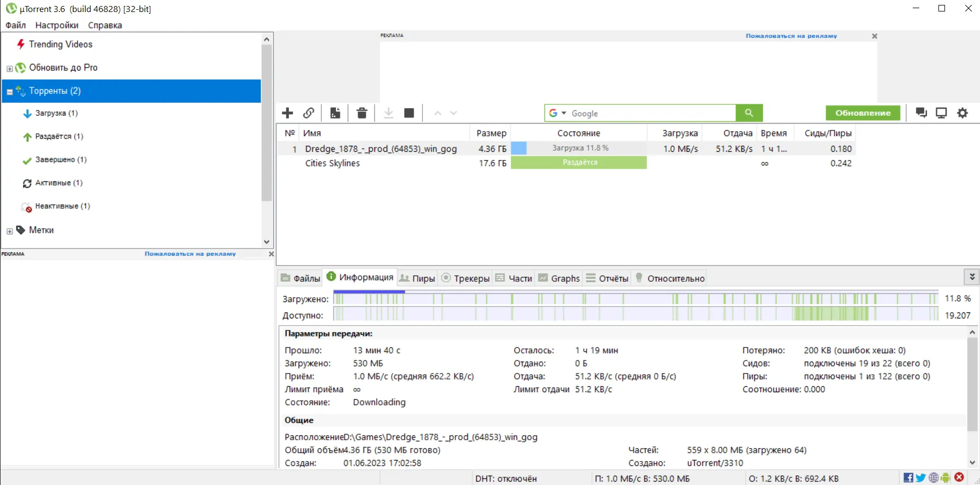The width and height of the screenshot is (980, 485).
Task: Switch to the Информация tab
Action: pos(360,277)
